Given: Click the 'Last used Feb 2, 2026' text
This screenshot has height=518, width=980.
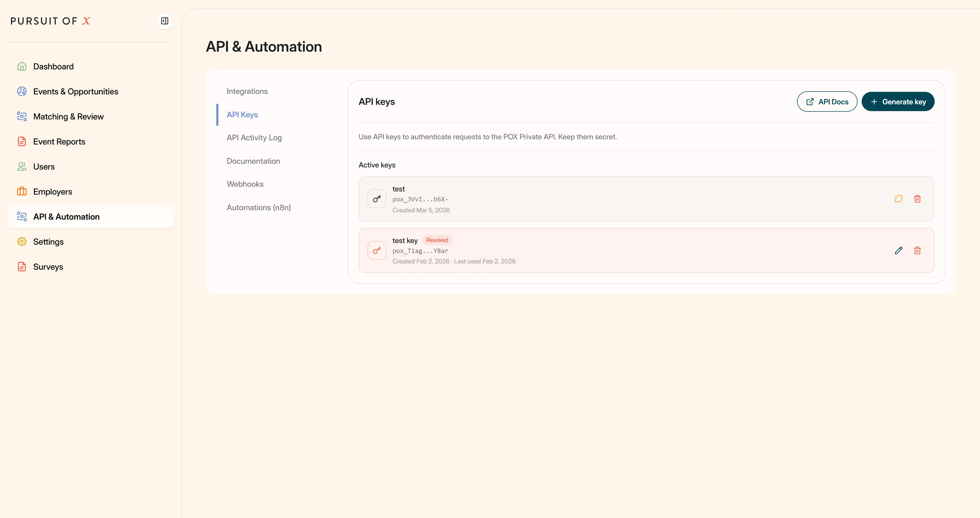Looking at the screenshot, I should click(x=485, y=261).
